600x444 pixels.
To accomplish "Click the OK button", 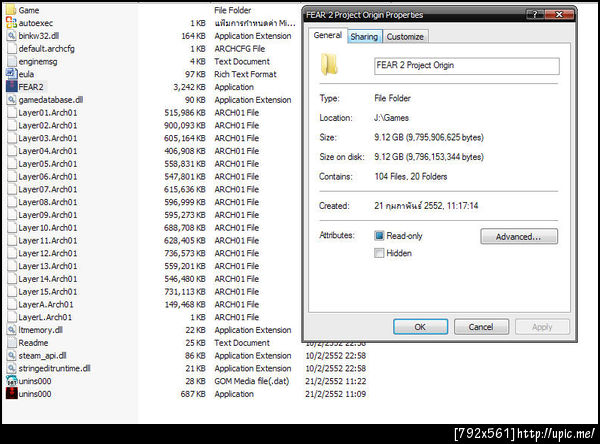I will [x=420, y=327].
